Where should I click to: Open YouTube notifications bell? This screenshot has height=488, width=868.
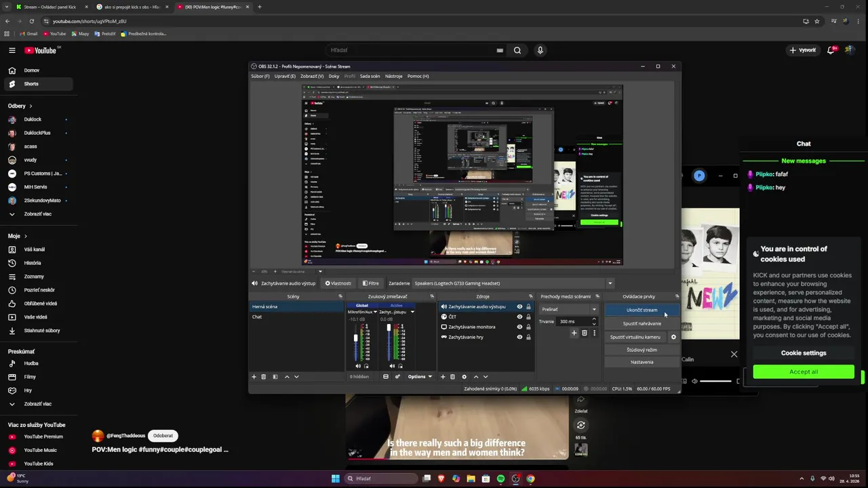tap(831, 50)
